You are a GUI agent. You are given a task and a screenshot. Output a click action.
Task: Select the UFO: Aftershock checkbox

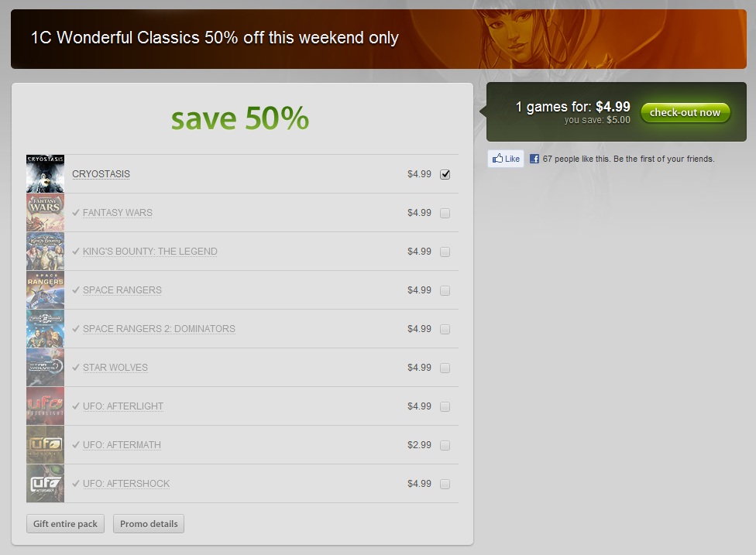(445, 484)
